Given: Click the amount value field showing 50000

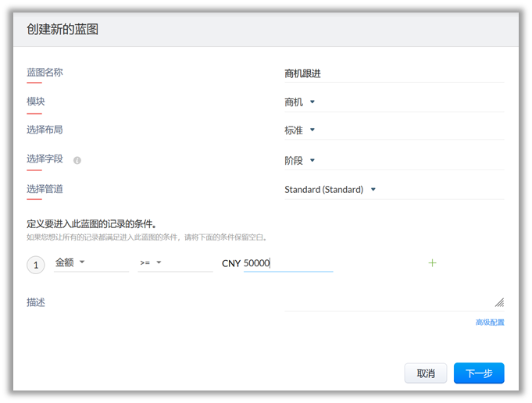Looking at the screenshot, I should tap(287, 263).
